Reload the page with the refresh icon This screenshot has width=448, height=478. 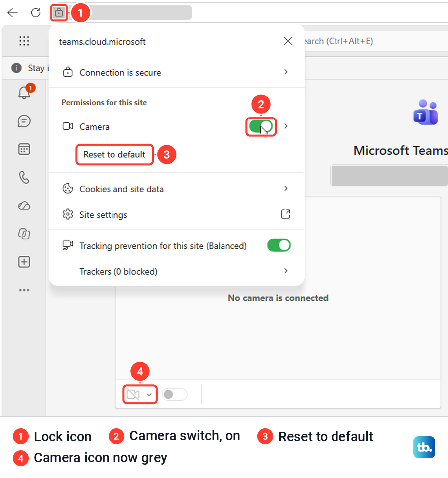pyautogui.click(x=36, y=13)
